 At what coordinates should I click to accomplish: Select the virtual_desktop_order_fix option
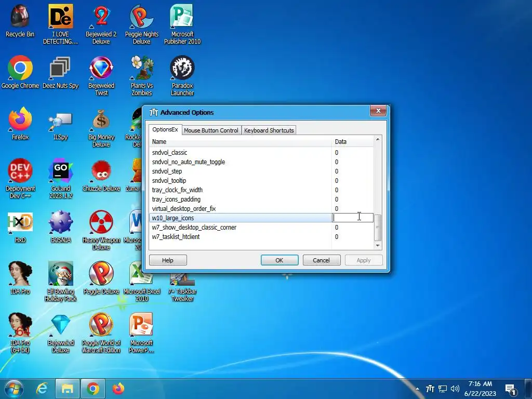point(261,209)
